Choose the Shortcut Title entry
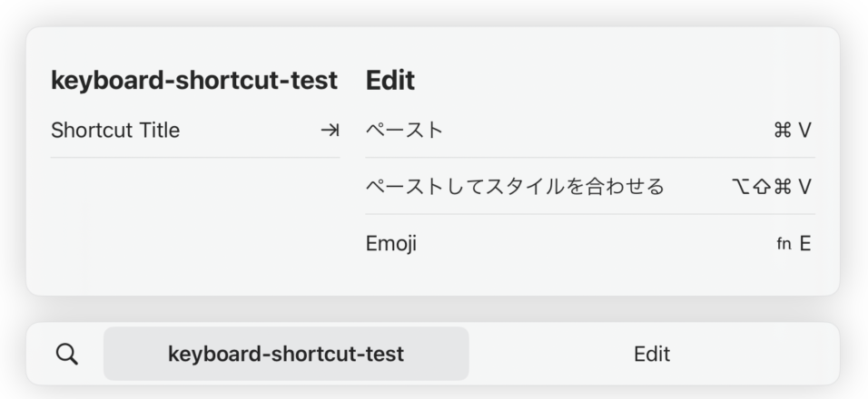Viewport: 868px width, 399px height. click(195, 131)
